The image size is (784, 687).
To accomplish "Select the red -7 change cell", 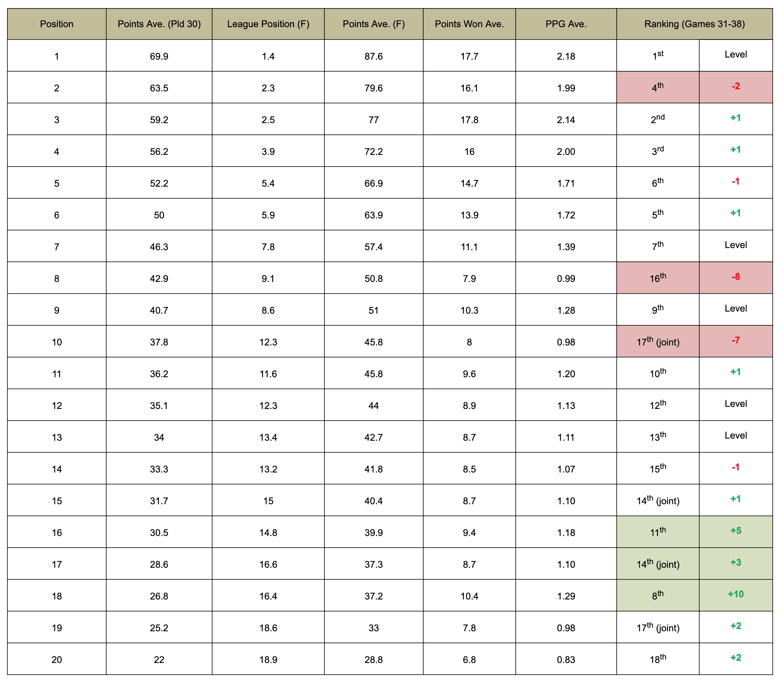I will 736,342.
